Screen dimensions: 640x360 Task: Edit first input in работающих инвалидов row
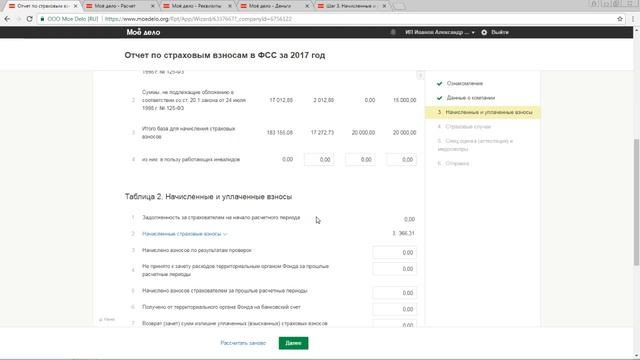[319, 160]
